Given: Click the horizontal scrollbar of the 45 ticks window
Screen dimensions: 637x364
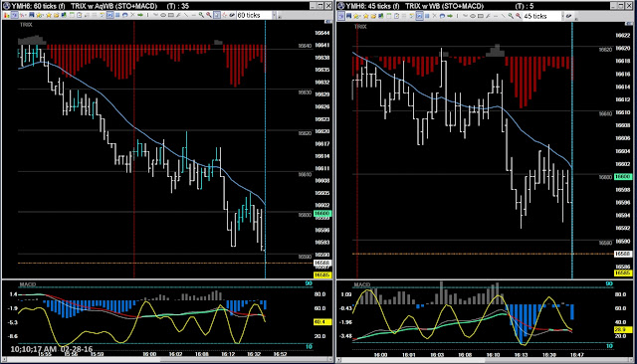Looking at the screenshot, I should click(484, 360).
